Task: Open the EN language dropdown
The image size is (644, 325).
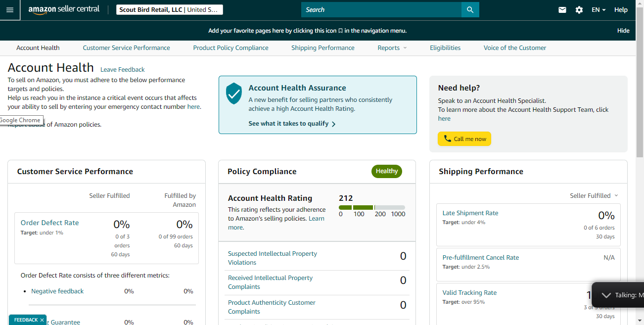Action: 598,10
